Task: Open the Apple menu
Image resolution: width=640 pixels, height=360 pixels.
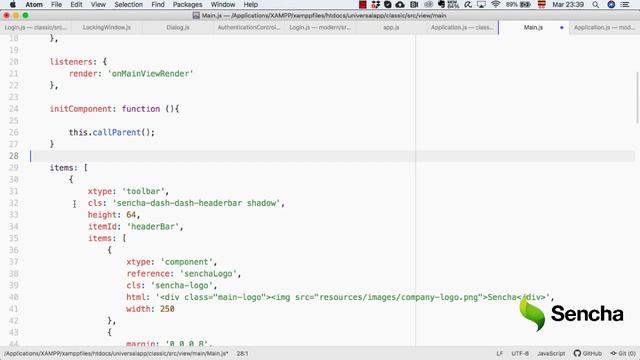Action: [13, 4]
